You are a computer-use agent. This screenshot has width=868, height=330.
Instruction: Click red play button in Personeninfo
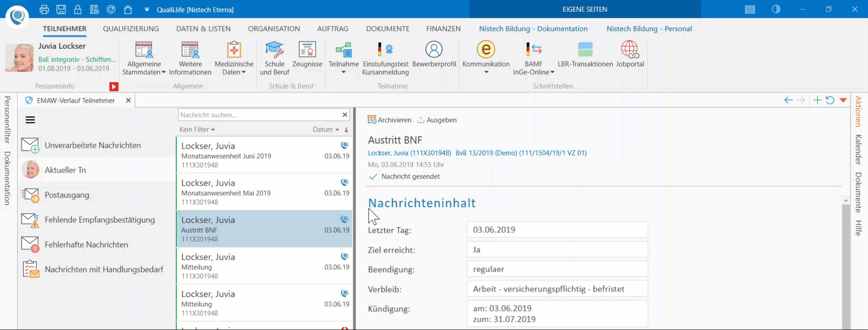coord(114,87)
